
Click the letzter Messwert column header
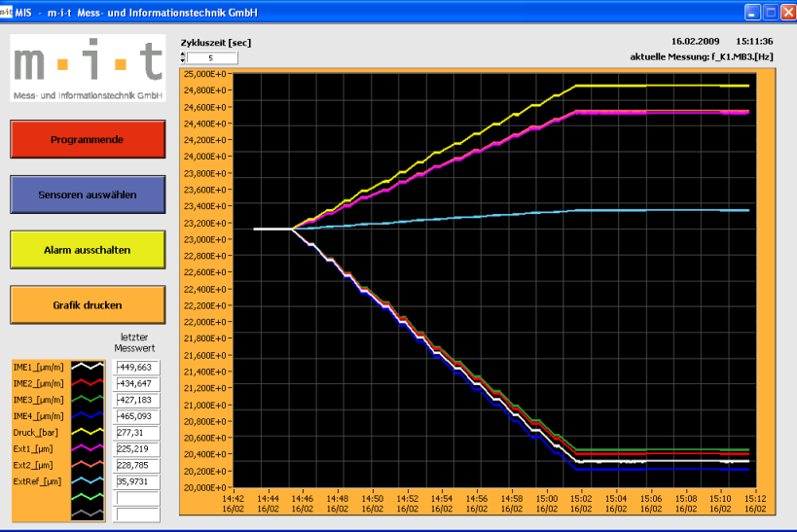click(134, 342)
